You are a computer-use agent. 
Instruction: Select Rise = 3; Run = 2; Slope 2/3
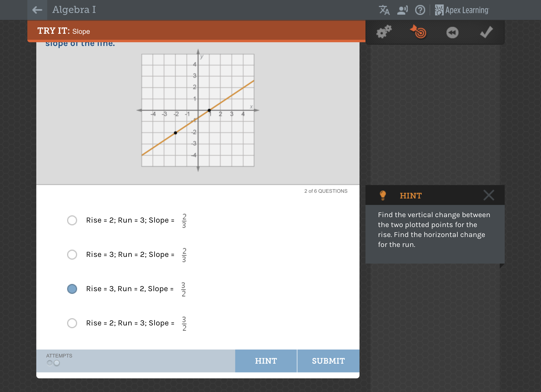tap(72, 255)
